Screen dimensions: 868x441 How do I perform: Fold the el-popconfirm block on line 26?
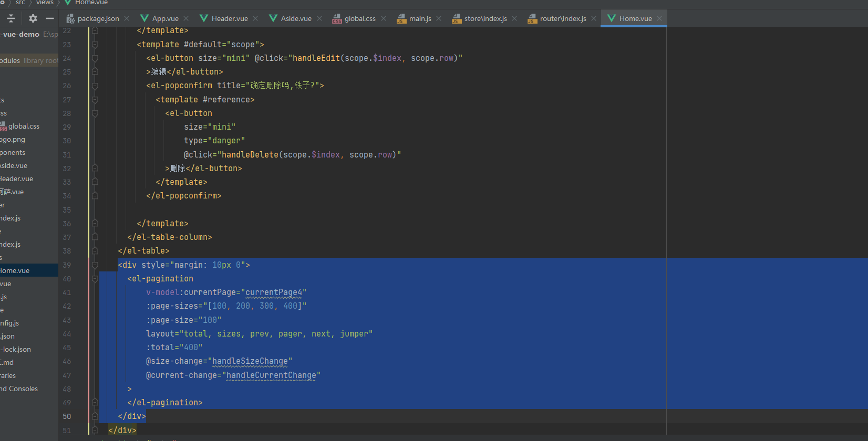pyautogui.click(x=95, y=86)
